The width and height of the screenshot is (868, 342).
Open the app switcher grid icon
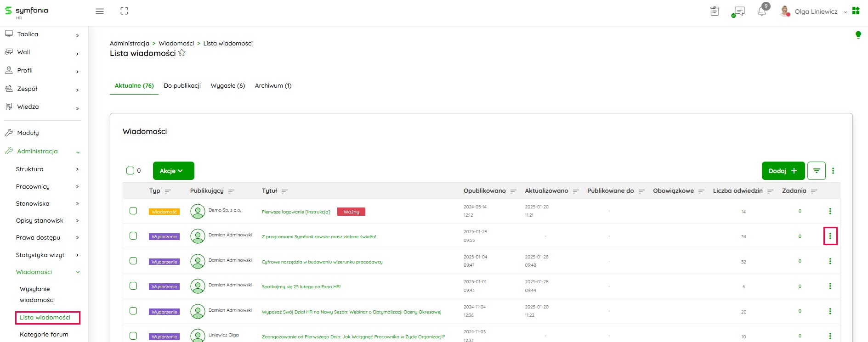[856, 11]
